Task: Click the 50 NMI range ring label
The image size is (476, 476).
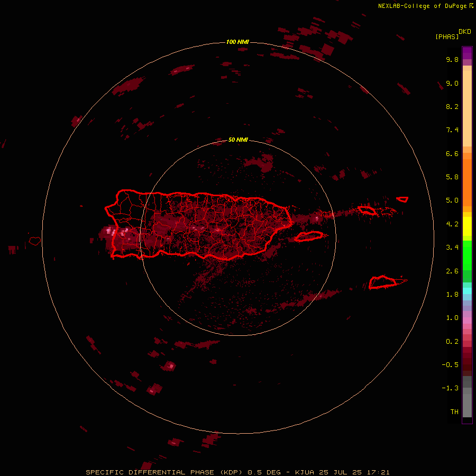Action: point(238,140)
